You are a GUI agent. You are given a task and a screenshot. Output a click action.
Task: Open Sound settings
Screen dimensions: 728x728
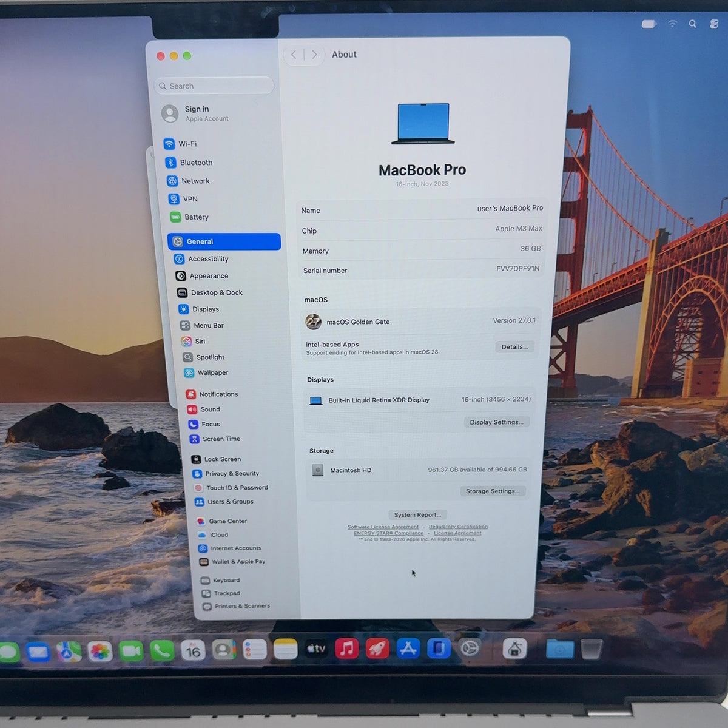pyautogui.click(x=204, y=409)
